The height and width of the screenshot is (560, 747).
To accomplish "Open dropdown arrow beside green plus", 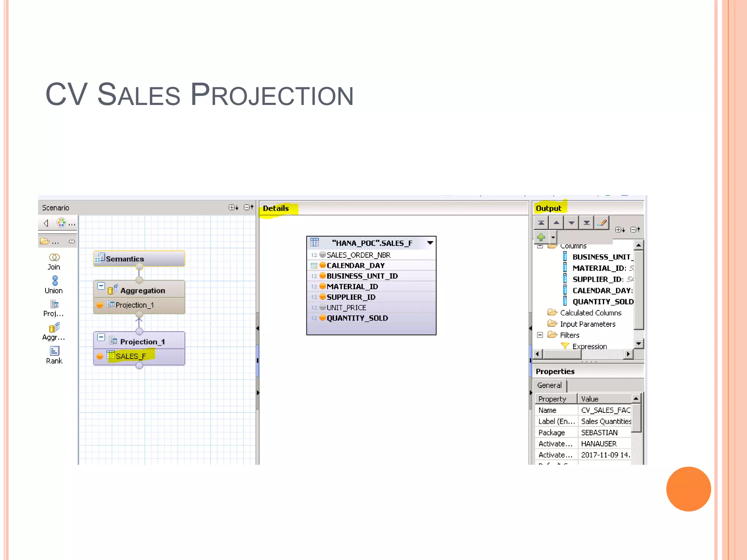I will pyautogui.click(x=553, y=237).
